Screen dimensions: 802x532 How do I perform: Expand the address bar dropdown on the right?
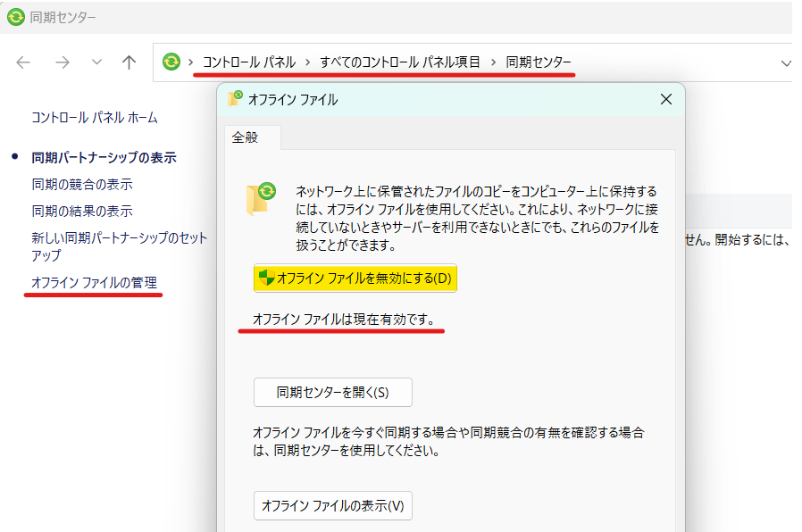[x=785, y=62]
